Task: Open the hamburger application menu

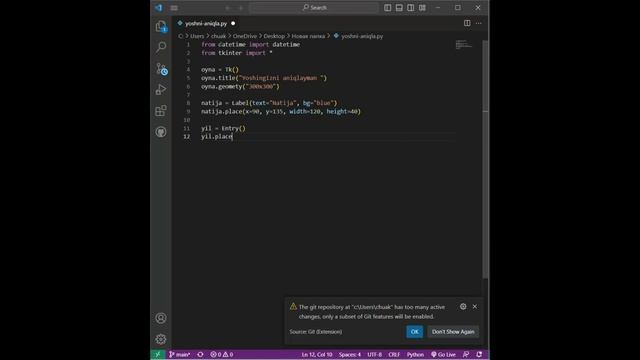Action: coord(174,8)
